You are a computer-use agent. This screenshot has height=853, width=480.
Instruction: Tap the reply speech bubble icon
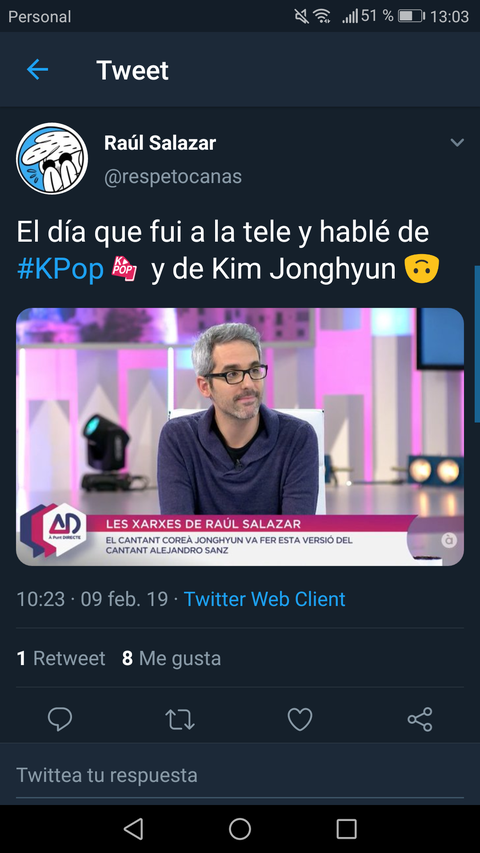(x=60, y=719)
